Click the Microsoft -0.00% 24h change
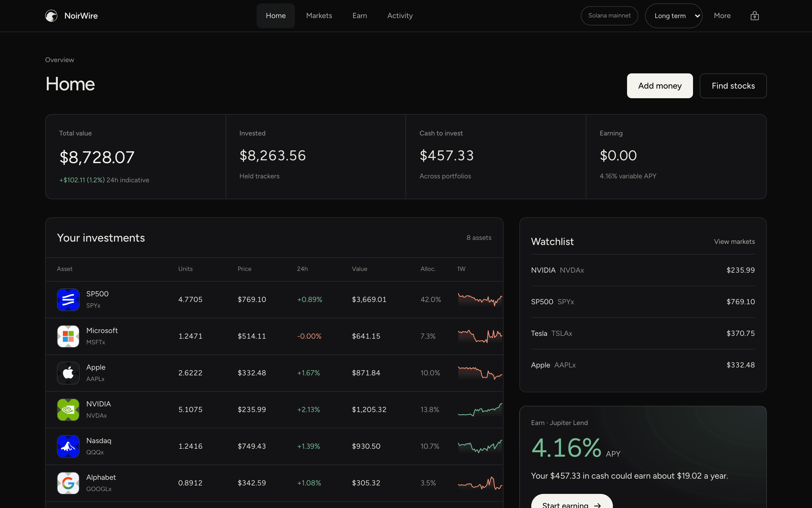 (309, 336)
